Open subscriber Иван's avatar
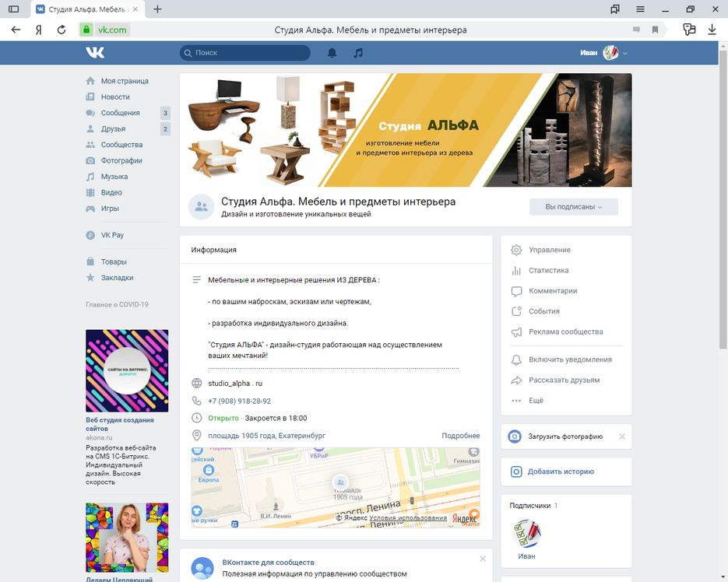The image size is (728, 582). (x=526, y=534)
